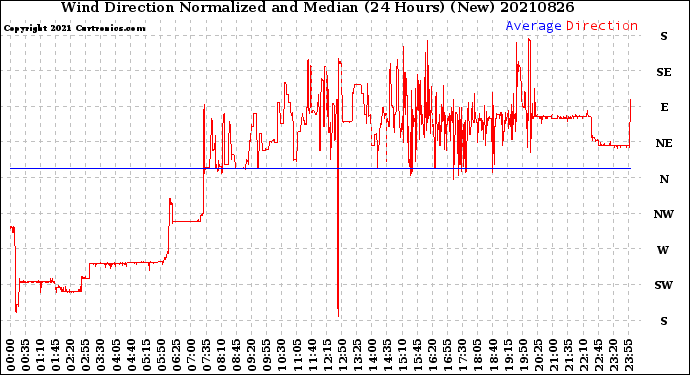The image size is (690, 375).
Task: Click the blue average direction line
Action: (x=320, y=169)
